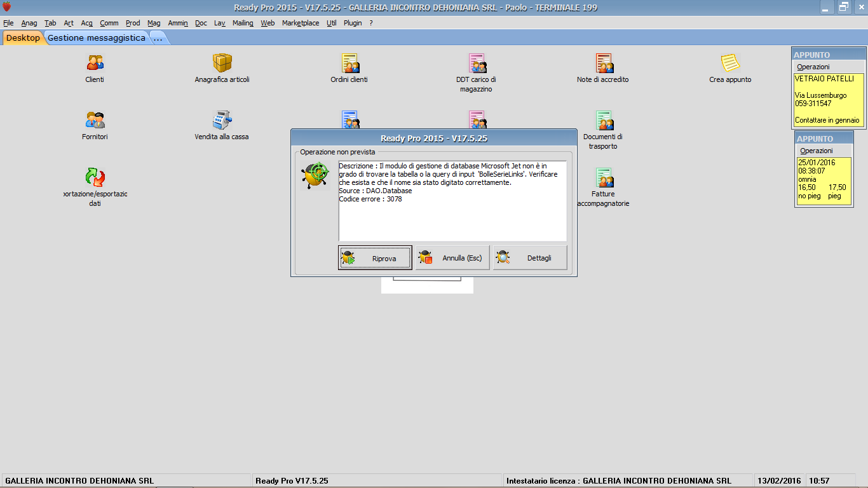Switch to Gestione messaggistica tab

point(97,37)
